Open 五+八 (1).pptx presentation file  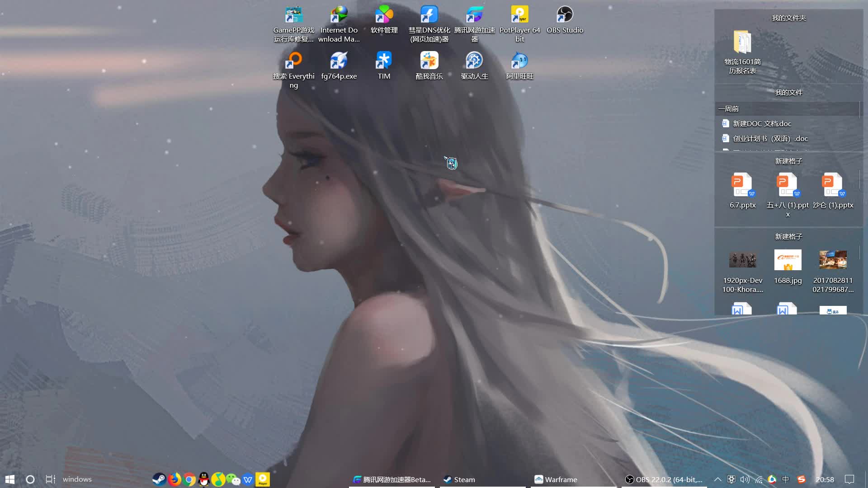(x=788, y=195)
